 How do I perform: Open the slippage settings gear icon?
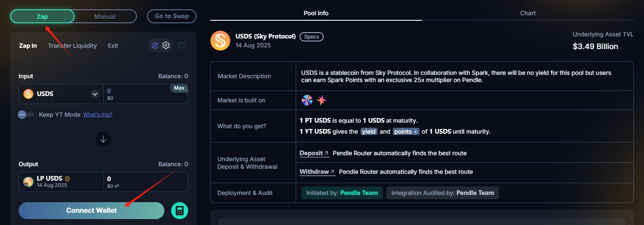tap(166, 45)
